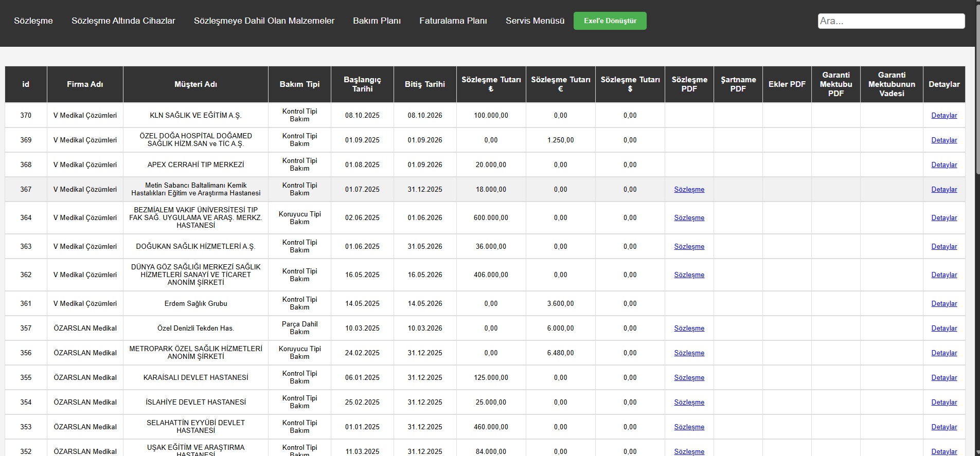
Task: View Detaylar for KARAİSALI DEVLET HASTANESİ
Action: point(944,378)
